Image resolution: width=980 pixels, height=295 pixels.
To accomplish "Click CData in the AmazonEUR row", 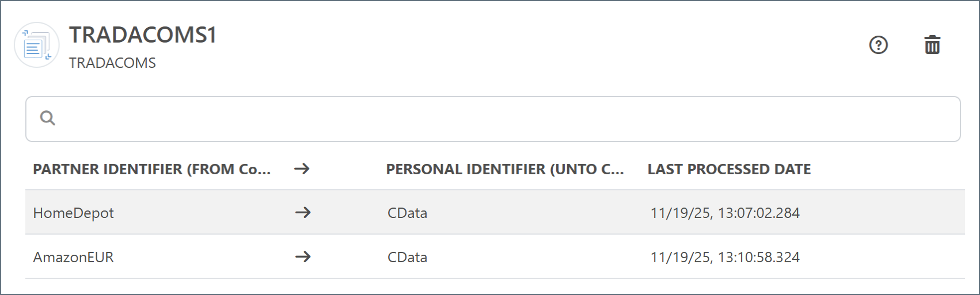I will (x=407, y=258).
